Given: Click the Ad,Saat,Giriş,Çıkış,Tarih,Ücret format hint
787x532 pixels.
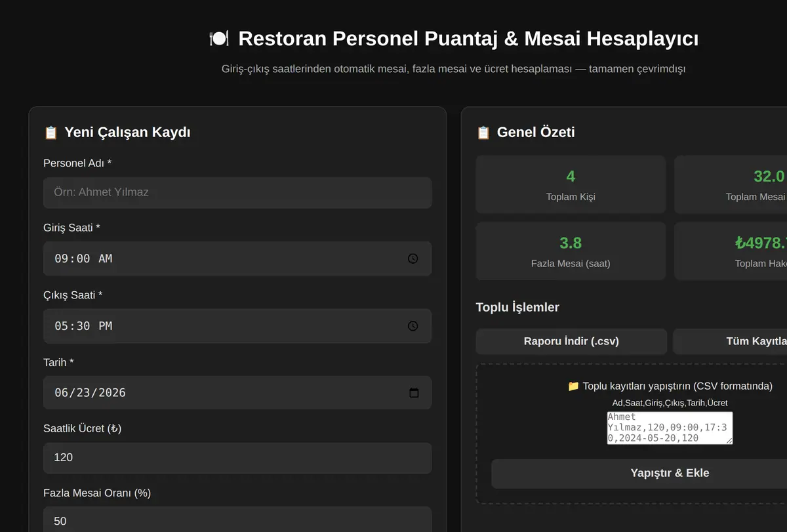Looking at the screenshot, I should click(670, 403).
